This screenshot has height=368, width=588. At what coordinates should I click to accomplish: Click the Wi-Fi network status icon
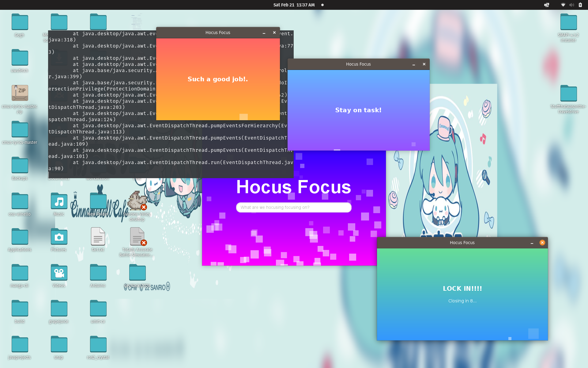pos(563,5)
